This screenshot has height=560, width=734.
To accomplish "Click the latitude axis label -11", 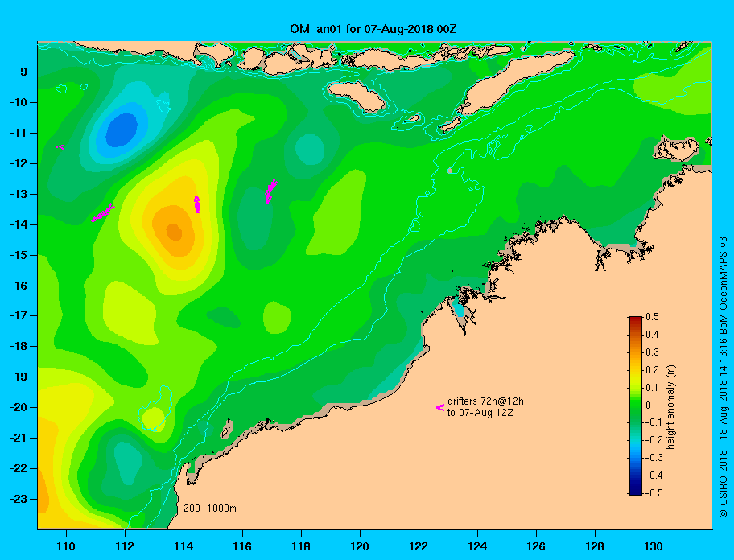I will tap(18, 133).
